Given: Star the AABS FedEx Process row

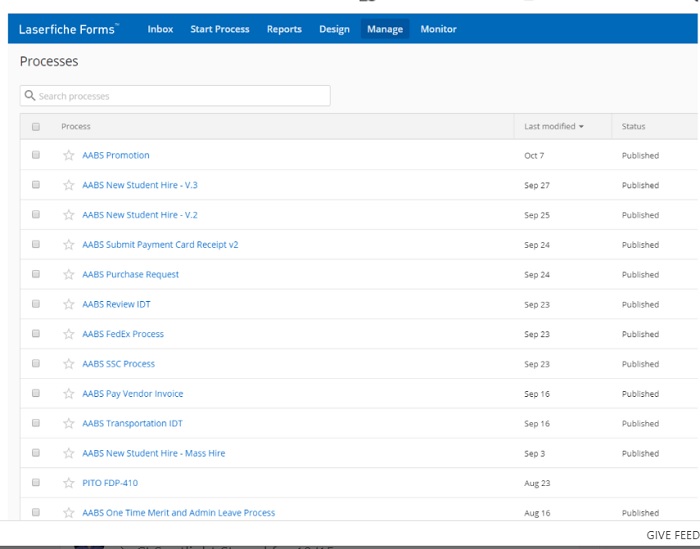Looking at the screenshot, I should coord(68,334).
